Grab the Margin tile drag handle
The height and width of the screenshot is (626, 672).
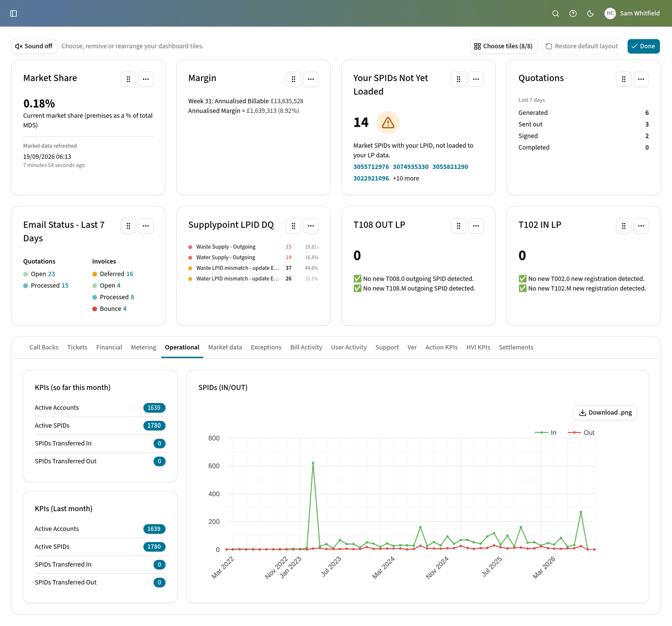point(293,79)
